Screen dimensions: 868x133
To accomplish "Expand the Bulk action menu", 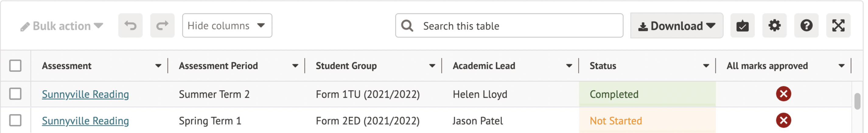I will (x=62, y=26).
